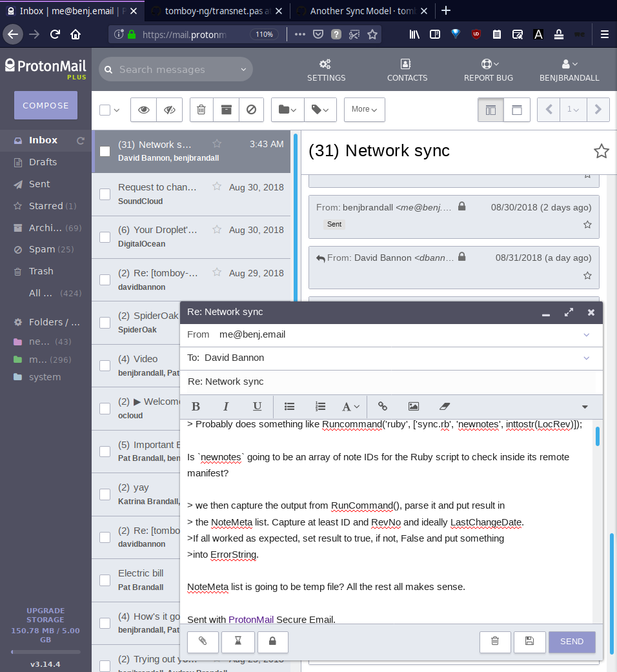617x672 pixels.
Task: Clear formatting with eraser icon
Action: click(x=445, y=406)
